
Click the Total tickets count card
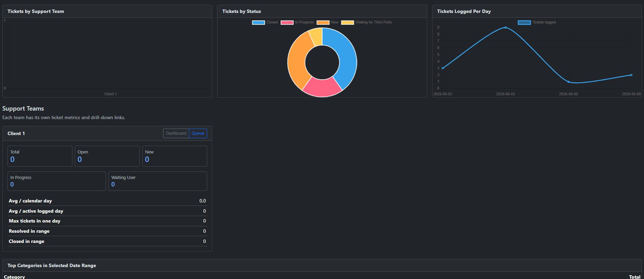[x=40, y=156]
